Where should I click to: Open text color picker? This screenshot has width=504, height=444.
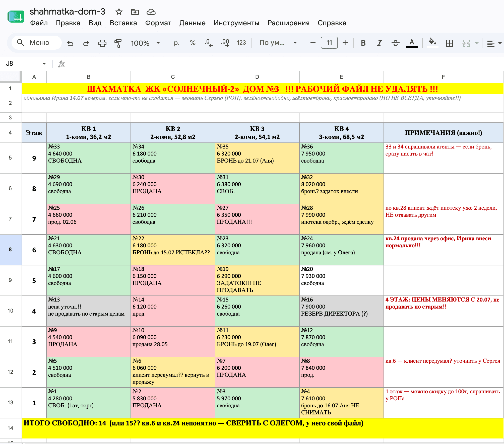tap(412, 43)
